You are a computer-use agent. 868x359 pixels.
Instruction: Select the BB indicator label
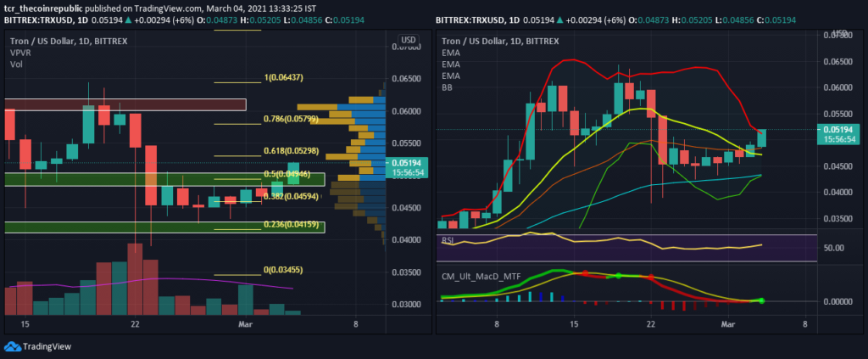click(x=447, y=87)
